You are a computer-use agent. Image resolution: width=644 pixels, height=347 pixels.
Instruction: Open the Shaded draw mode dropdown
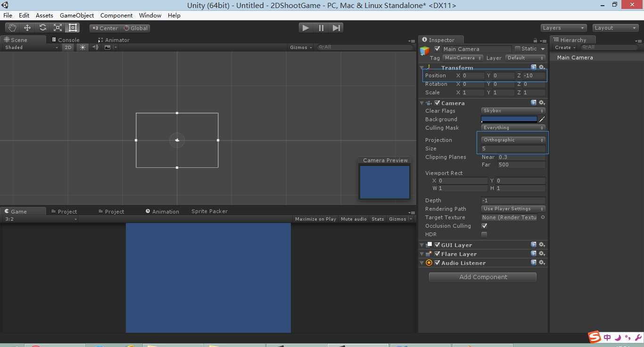pos(31,47)
